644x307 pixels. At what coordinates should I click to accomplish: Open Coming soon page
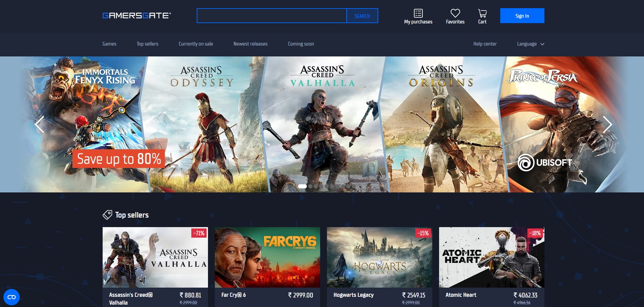point(301,44)
